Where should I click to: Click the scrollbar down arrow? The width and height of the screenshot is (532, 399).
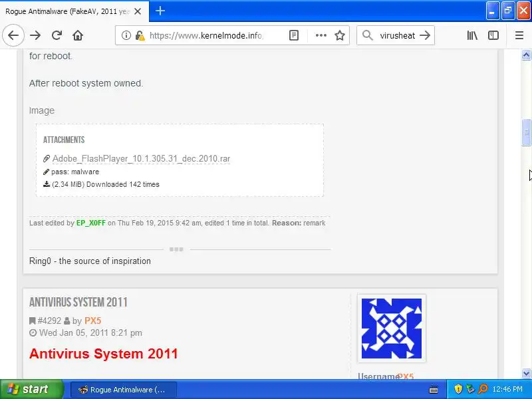pyautogui.click(x=526, y=374)
